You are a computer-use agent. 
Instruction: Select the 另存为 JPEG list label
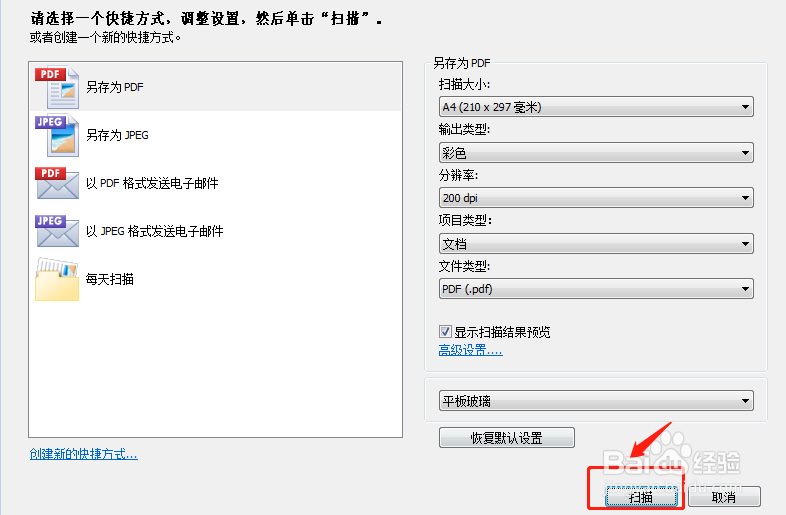(117, 135)
